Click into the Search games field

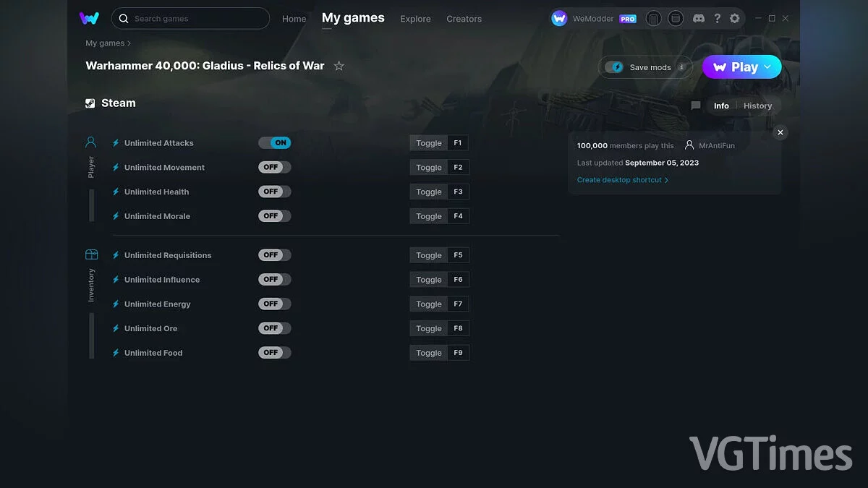tap(190, 19)
